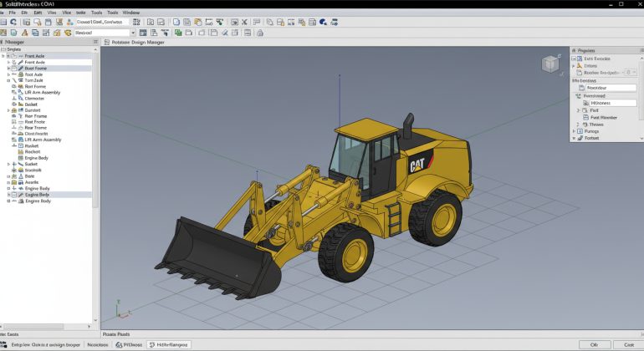This screenshot has width=644, height=351.
Task: Click the feature tree vertical scrollbar
Action: click(95, 125)
